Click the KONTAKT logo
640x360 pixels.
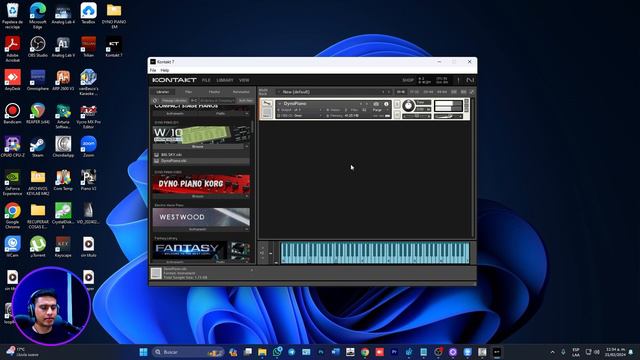pyautogui.click(x=174, y=80)
